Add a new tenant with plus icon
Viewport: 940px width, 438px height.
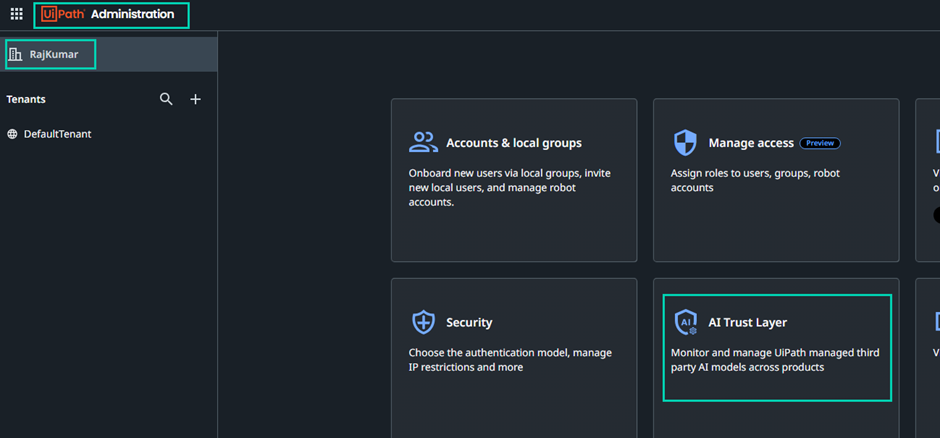tap(195, 99)
